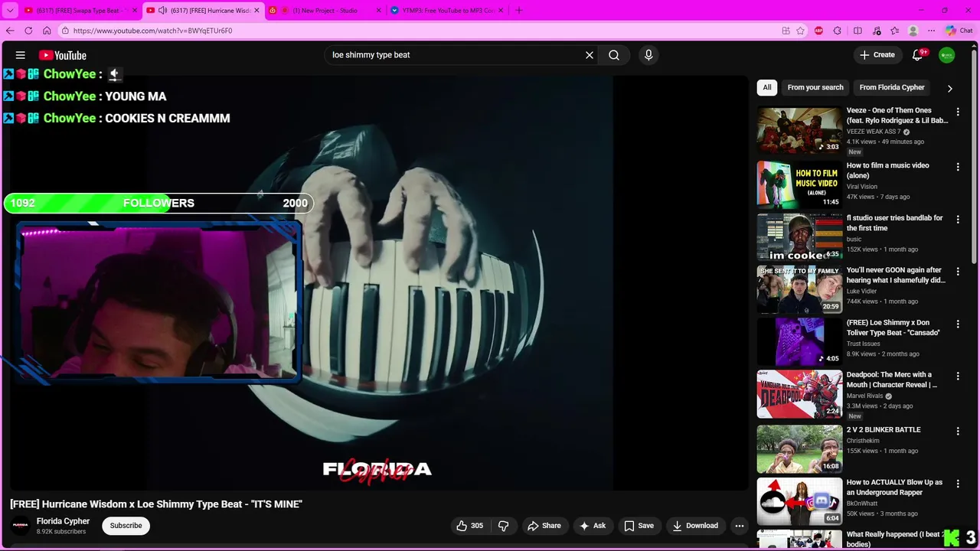980x551 pixels.
Task: Start voice search with the microphone
Action: point(648,55)
